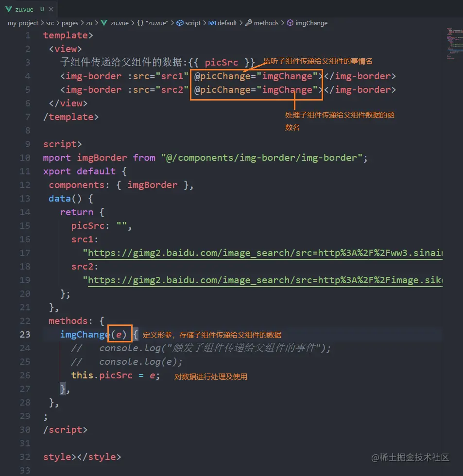Click the imgChange method name on line 23
The width and height of the screenshot is (463, 476).
85,335
